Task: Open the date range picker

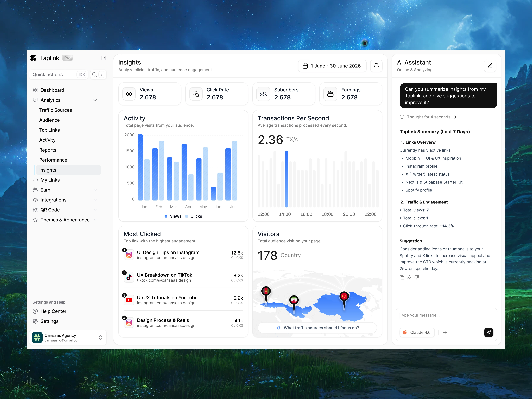Action: 332,66
